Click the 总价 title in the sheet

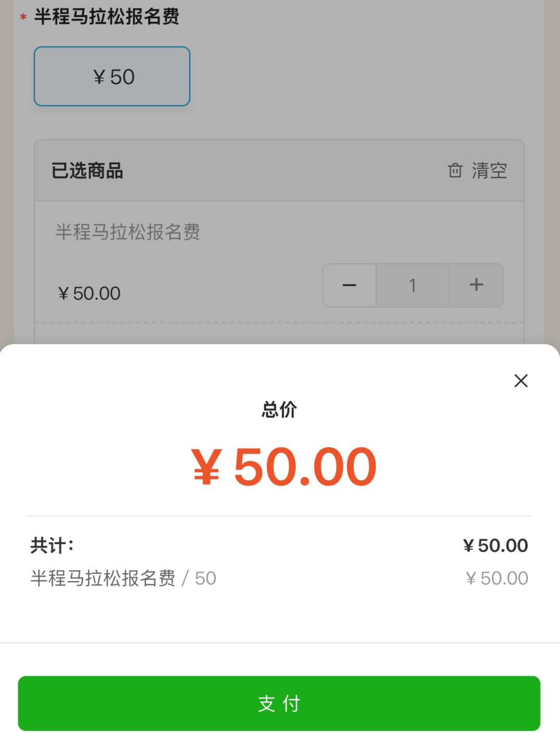pyautogui.click(x=279, y=409)
